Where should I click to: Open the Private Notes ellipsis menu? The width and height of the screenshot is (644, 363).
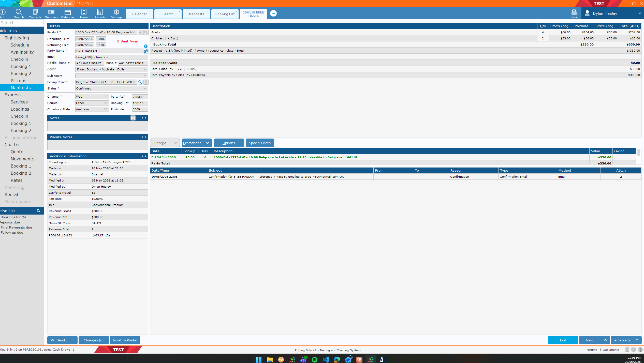coord(144,137)
